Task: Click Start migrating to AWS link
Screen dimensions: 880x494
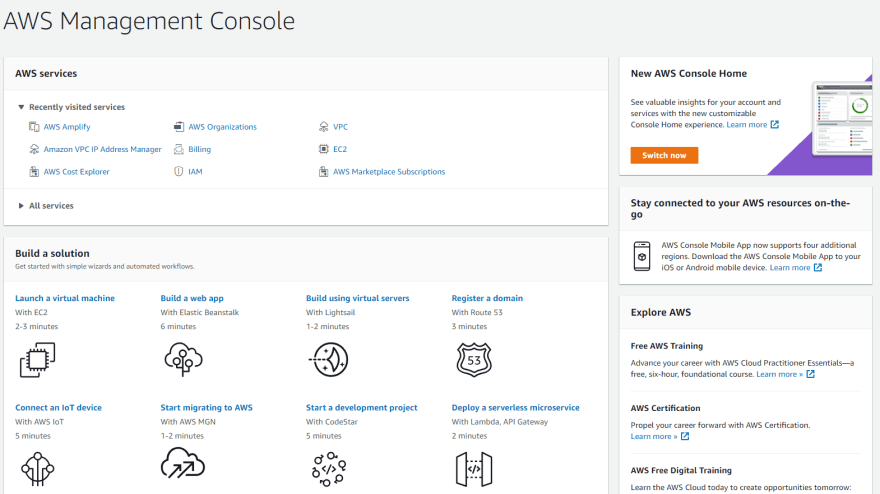Action: click(207, 408)
